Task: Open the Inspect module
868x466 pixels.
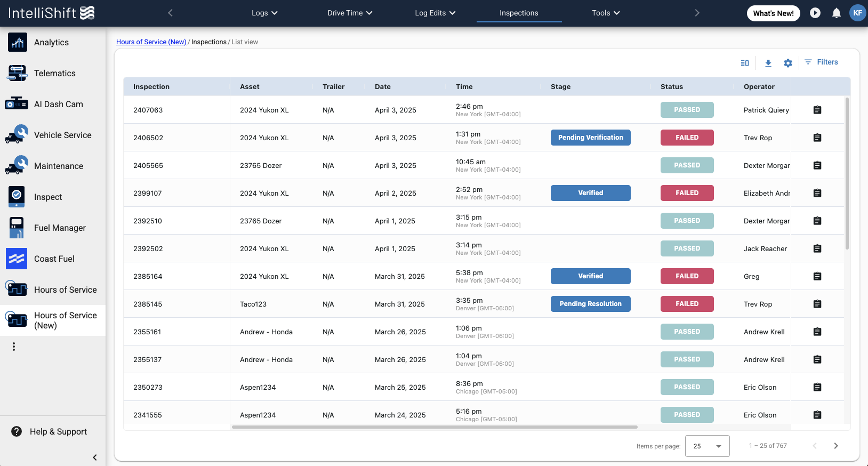Action: (53, 197)
